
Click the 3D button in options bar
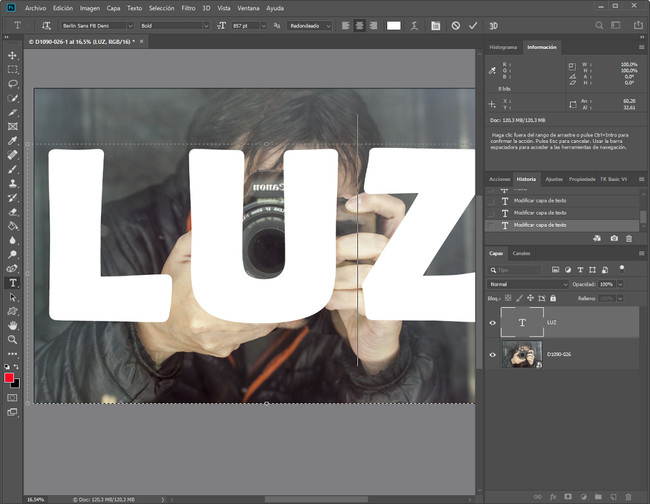point(493,25)
